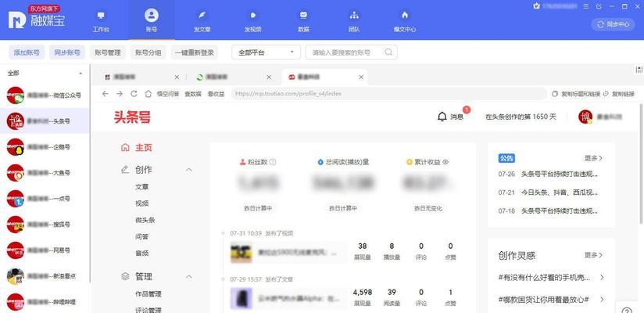Open 账号管理 account management
Screen dimensions: 644x313
point(108,52)
